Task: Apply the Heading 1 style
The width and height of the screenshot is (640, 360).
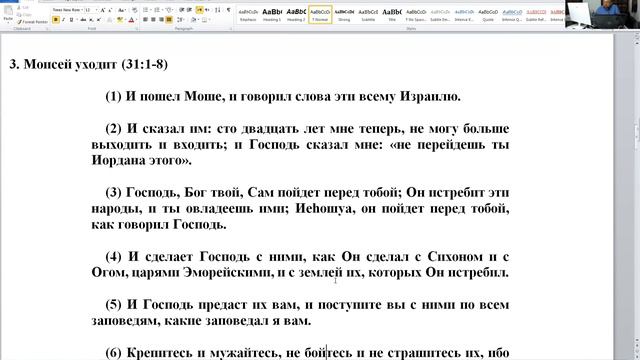Action: pos(272,14)
